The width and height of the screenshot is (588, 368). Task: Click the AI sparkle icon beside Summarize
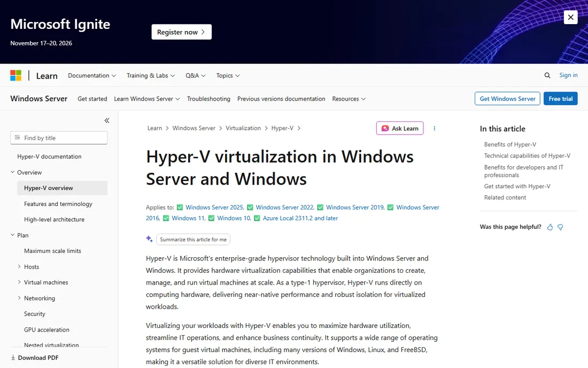point(149,239)
